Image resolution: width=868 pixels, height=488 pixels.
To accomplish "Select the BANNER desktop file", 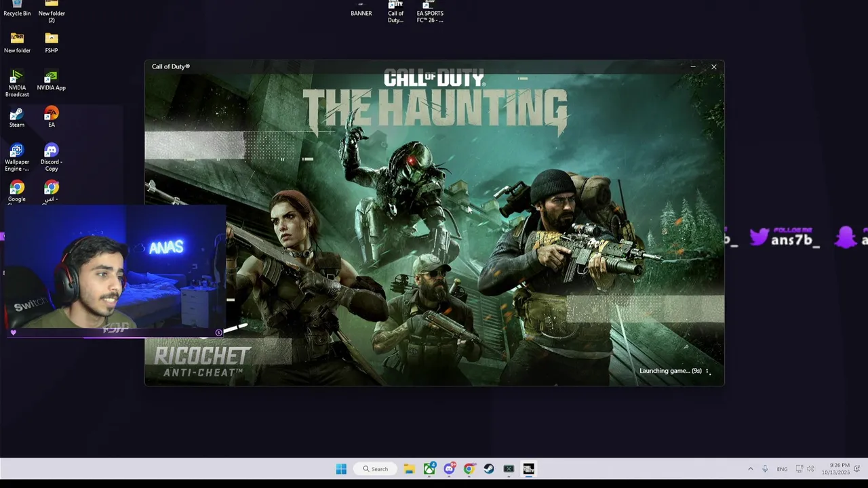I will (x=361, y=9).
